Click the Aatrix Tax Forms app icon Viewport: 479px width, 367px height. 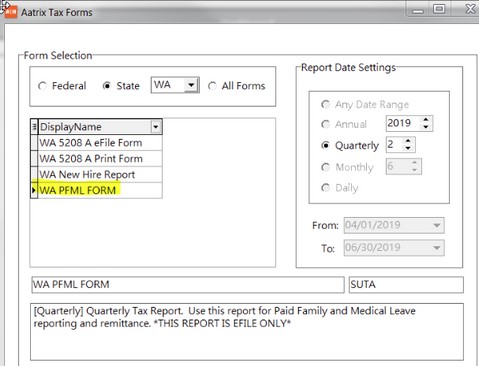pos(10,12)
